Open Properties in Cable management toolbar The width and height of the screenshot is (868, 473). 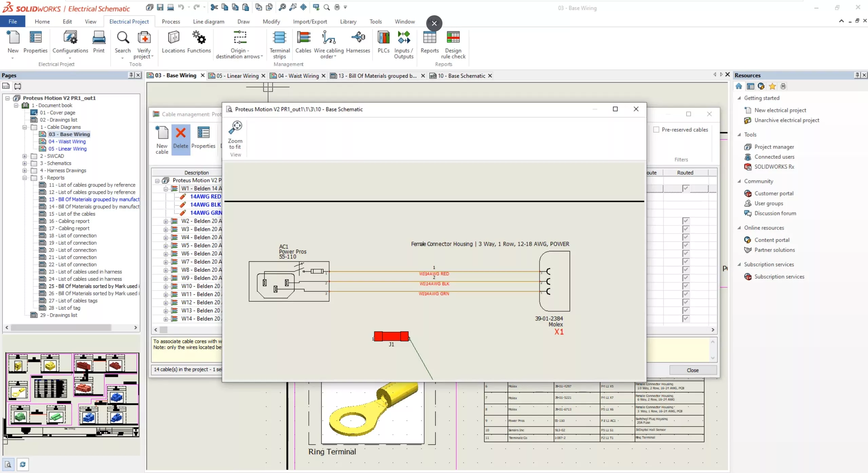coord(203,137)
